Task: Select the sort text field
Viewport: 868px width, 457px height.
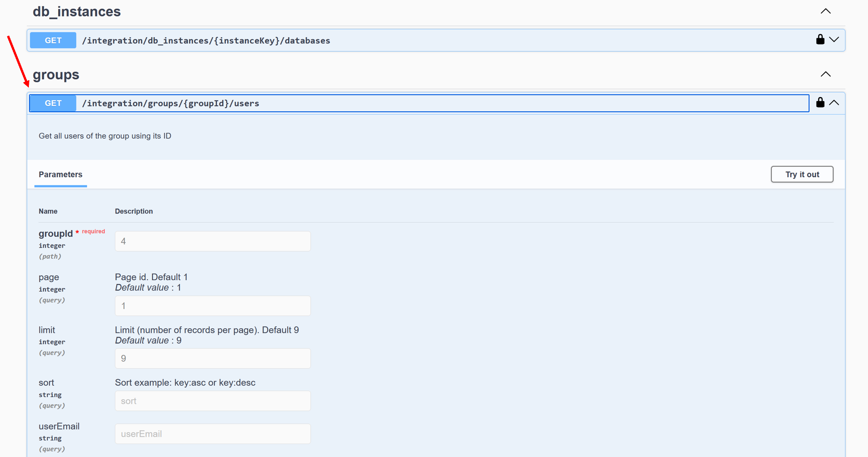Action: point(213,401)
